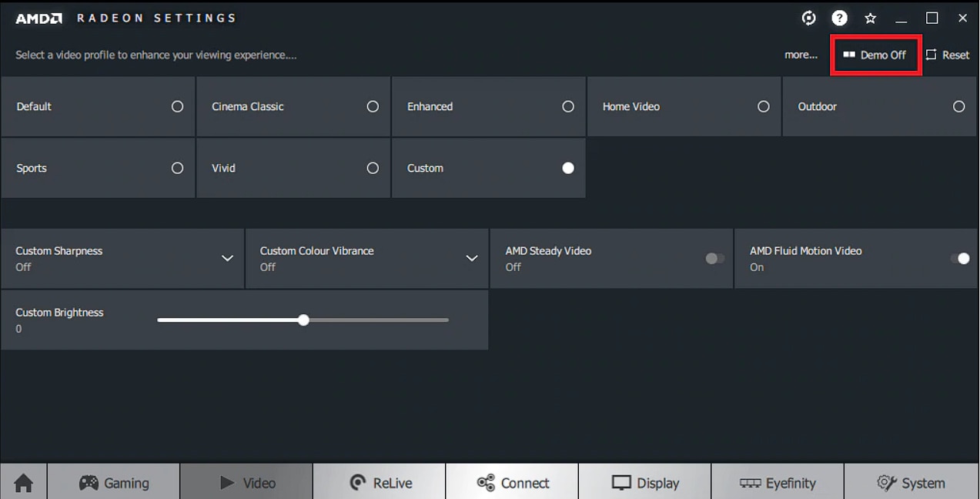980x499 pixels.
Task: Click the favorites star icon
Action: [870, 18]
